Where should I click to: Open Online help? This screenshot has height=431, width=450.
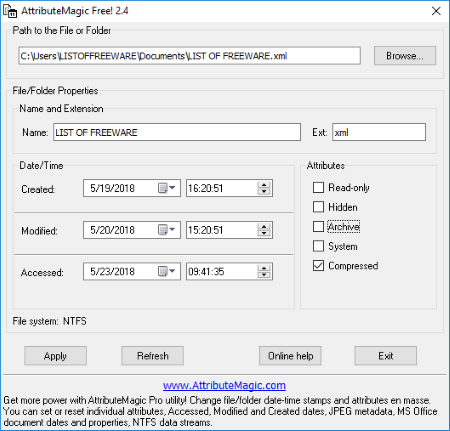click(x=290, y=356)
